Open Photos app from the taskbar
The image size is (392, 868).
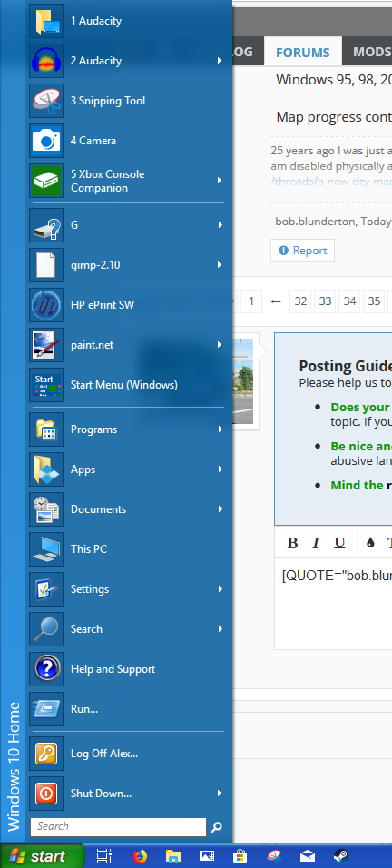click(207, 856)
